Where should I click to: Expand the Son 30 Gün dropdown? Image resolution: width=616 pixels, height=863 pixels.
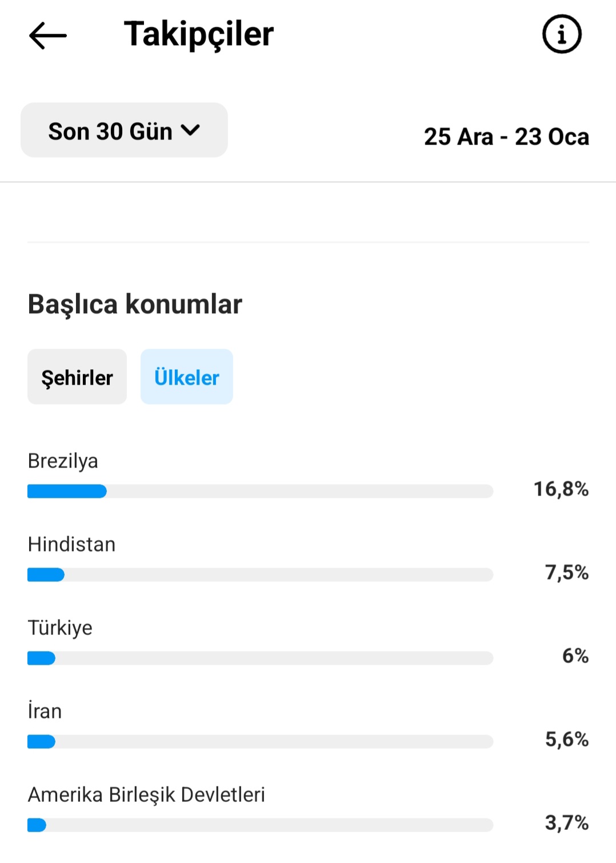124,130
